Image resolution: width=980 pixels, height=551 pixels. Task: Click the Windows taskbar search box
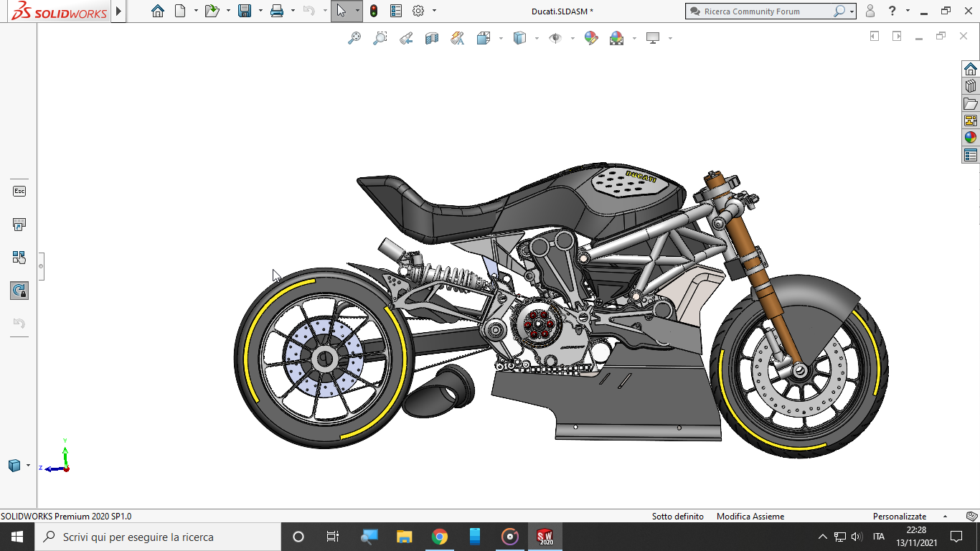157,537
